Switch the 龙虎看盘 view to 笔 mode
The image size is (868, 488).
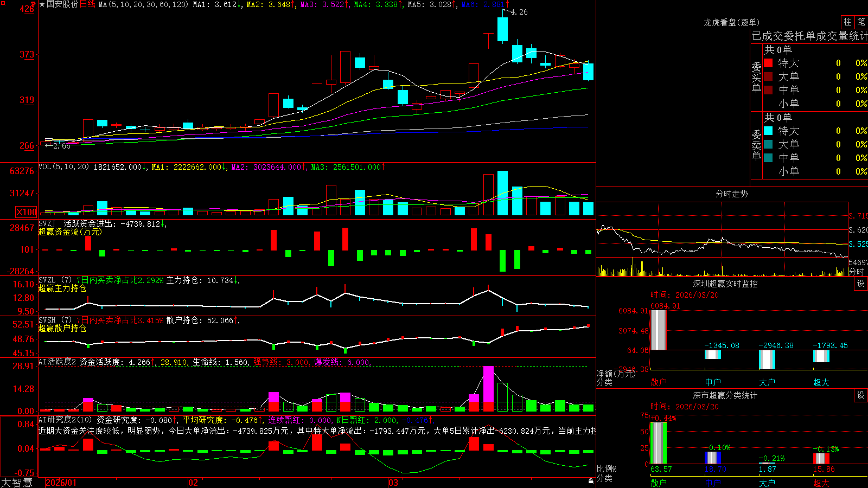[x=861, y=22]
